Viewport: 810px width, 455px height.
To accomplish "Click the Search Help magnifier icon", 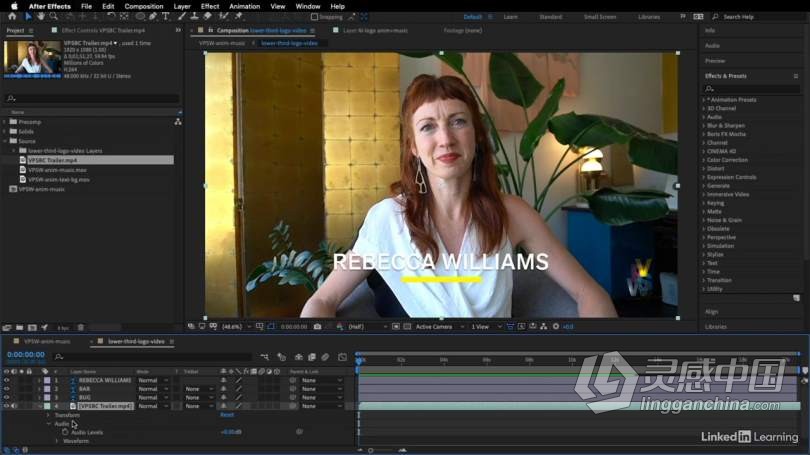I will click(x=715, y=17).
